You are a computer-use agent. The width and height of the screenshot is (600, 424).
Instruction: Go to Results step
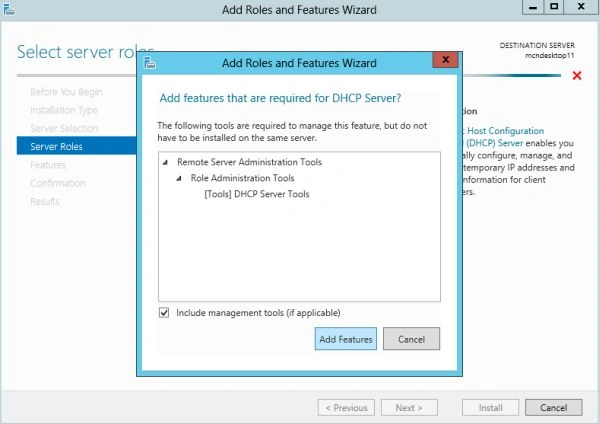[x=45, y=201]
